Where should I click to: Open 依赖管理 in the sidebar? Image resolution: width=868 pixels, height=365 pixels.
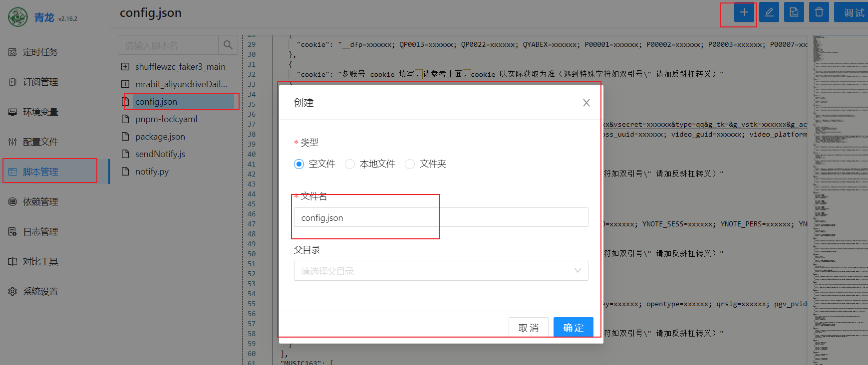[55, 201]
